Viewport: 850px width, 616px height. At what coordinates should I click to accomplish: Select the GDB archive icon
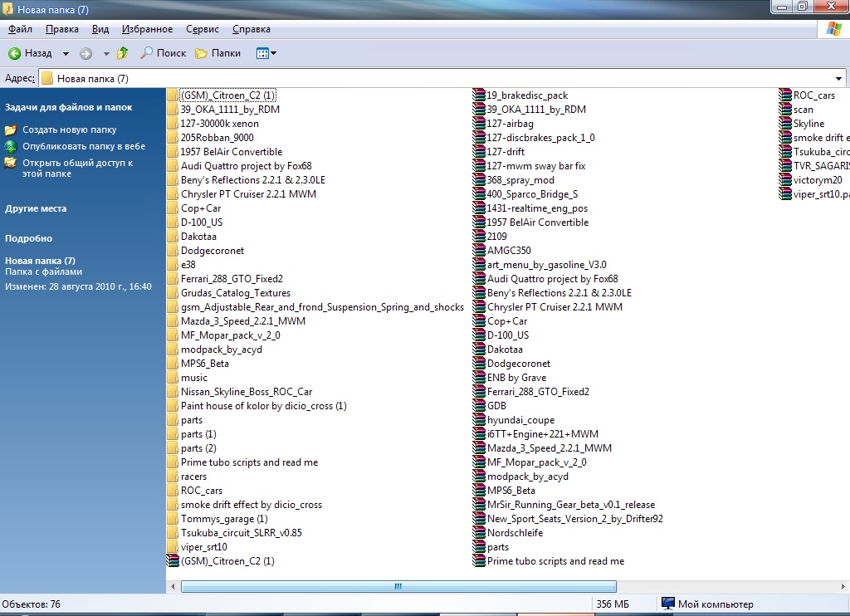click(x=479, y=406)
